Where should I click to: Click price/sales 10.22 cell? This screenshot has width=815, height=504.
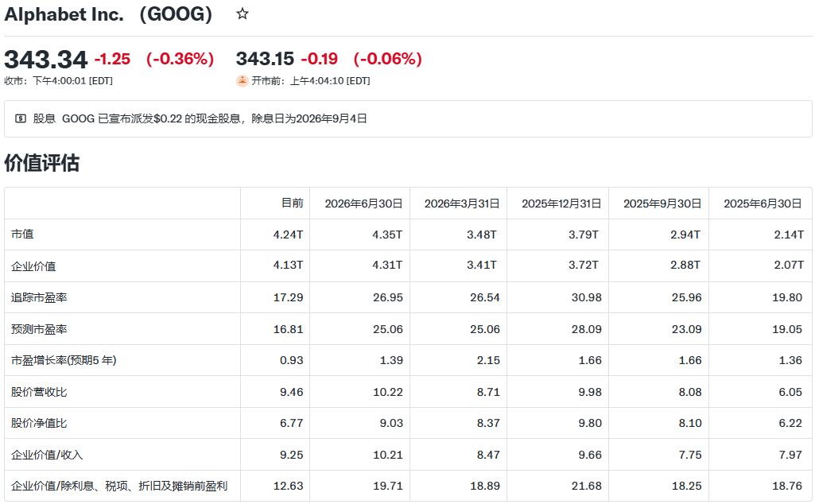pyautogui.click(x=388, y=392)
